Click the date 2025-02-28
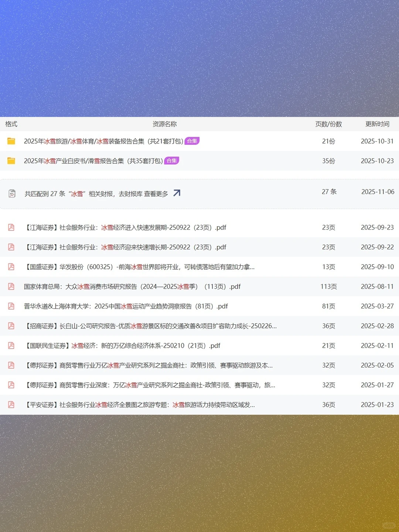This screenshot has width=399, height=532. (377, 326)
